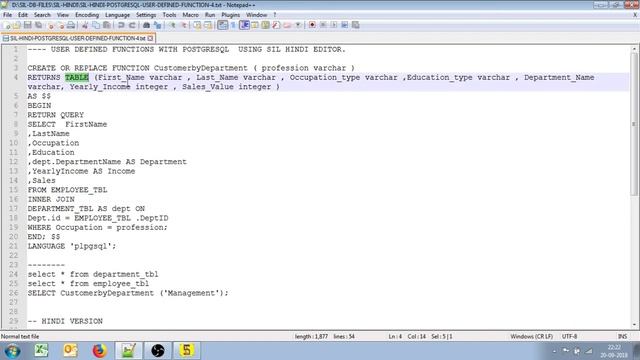This screenshot has width=640, height=360.
Task: Click the UTF-8 encoding status bar entry
Action: pos(569,337)
